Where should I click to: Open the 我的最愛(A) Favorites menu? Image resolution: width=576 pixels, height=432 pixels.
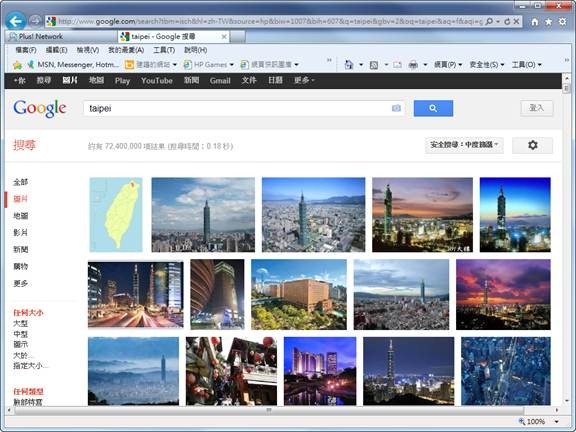point(126,50)
